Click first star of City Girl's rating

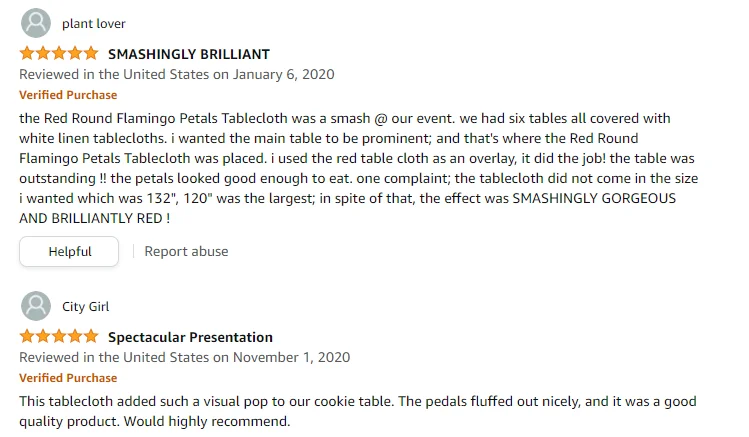point(27,337)
